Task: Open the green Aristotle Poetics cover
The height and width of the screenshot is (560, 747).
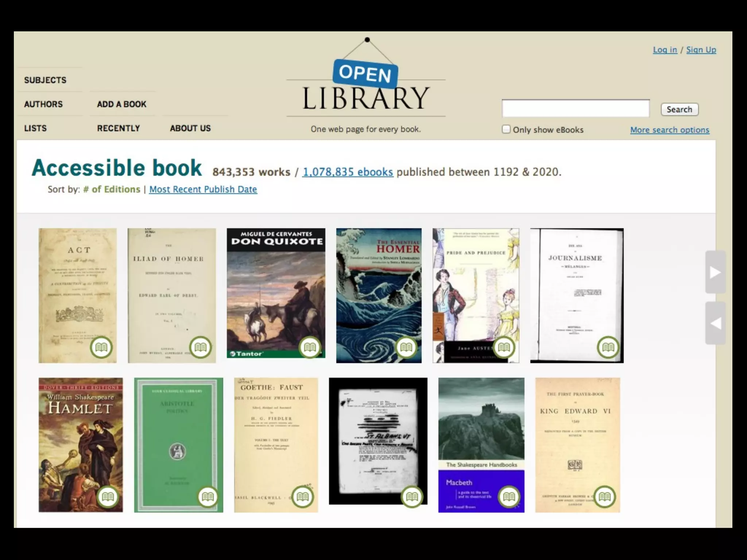Action: 178,437
